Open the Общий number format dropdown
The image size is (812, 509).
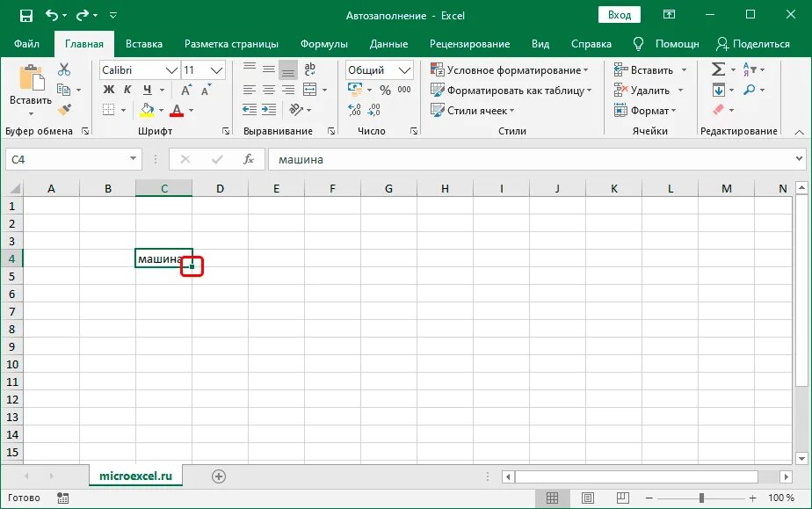pos(404,70)
